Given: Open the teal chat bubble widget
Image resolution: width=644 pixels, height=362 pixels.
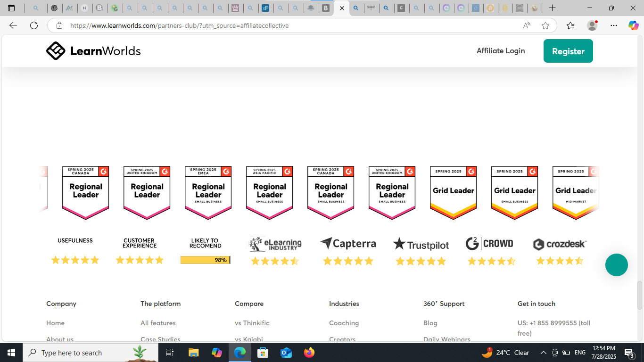Looking at the screenshot, I should tap(617, 265).
